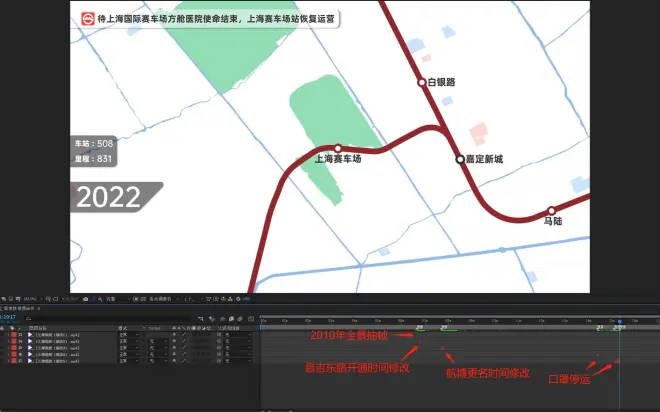Click the label tag icon in column header
Viewport: 660px width, 412px height.
coord(13,327)
